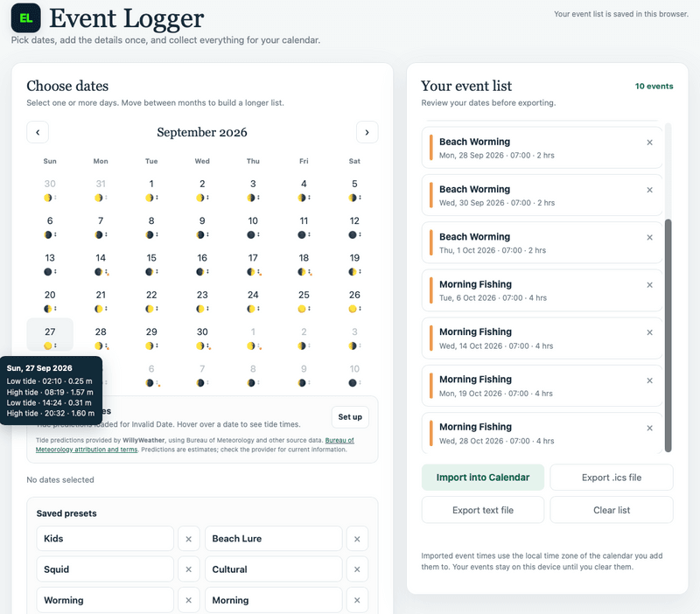The image size is (700, 614).
Task: Apply the Worming saved preset
Action: click(105, 600)
